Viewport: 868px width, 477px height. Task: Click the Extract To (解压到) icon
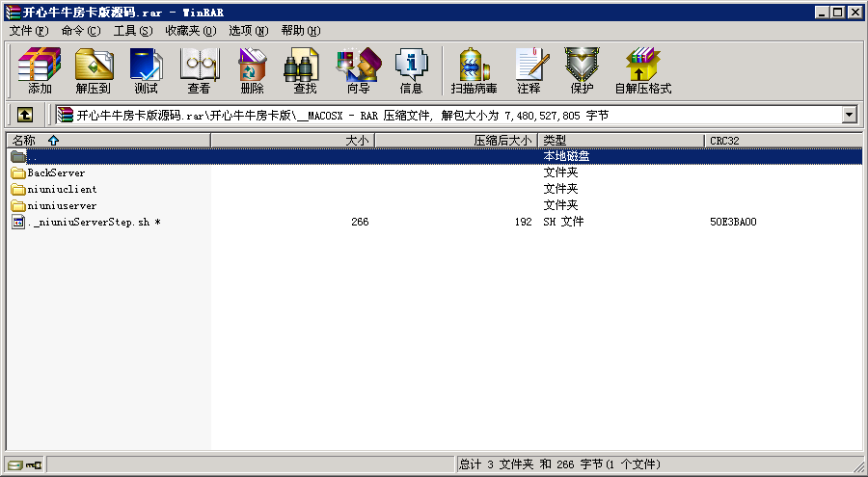point(93,70)
